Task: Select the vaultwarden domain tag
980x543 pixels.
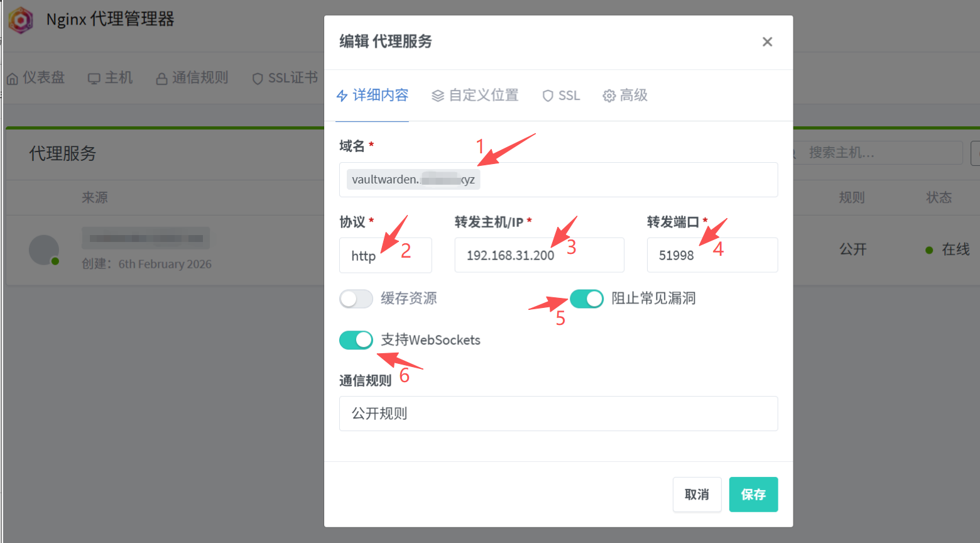Action: pyautogui.click(x=413, y=180)
